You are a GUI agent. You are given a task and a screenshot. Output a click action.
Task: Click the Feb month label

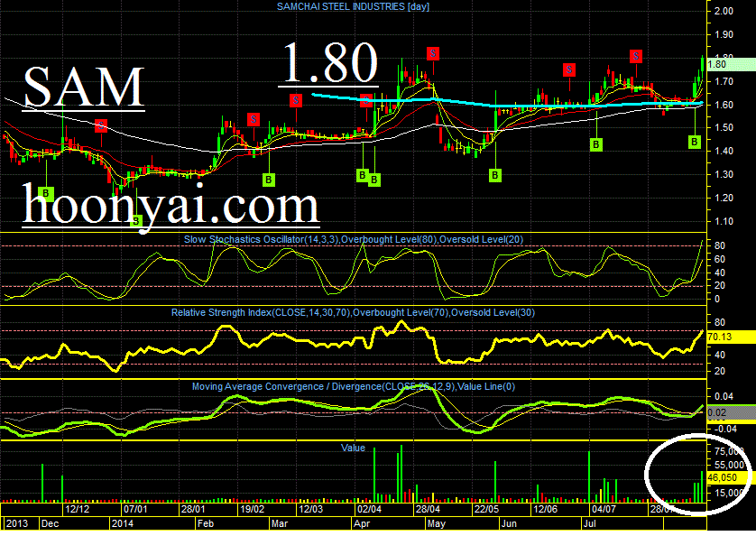click(x=206, y=524)
